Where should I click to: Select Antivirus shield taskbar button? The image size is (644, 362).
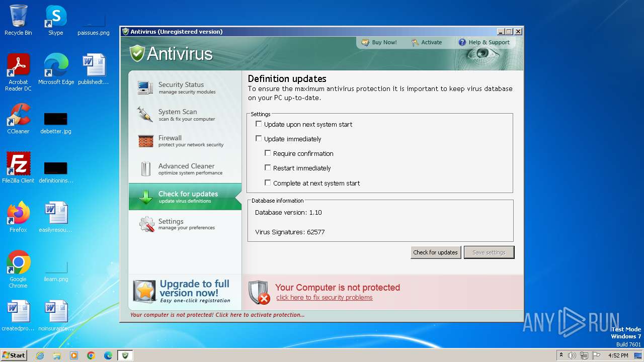pyautogui.click(x=125, y=355)
